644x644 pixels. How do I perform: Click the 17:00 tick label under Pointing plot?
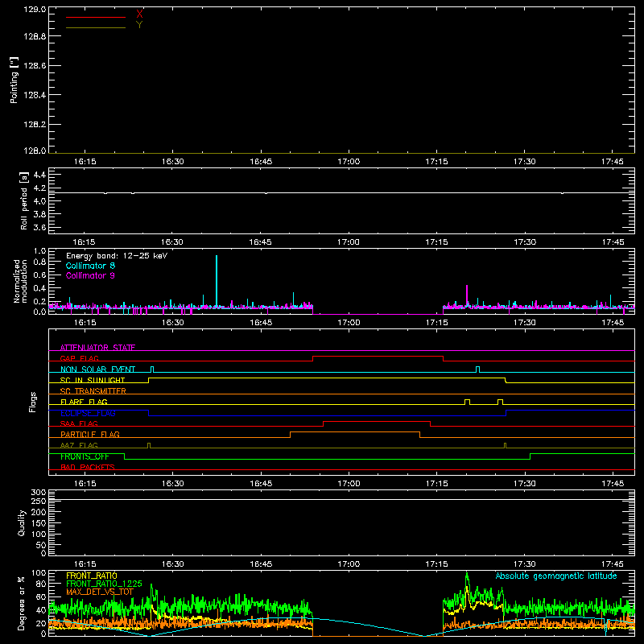coord(349,162)
